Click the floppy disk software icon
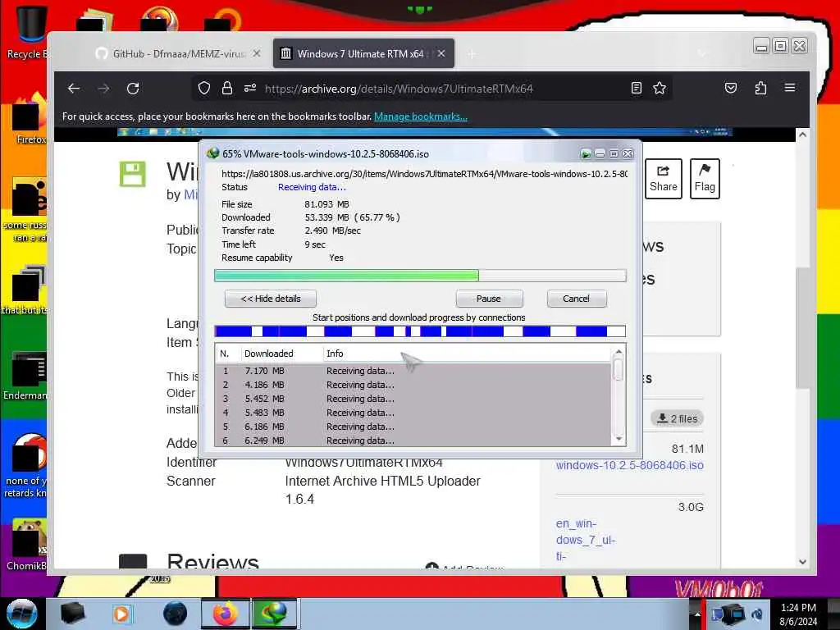This screenshot has height=630, width=840. click(x=132, y=174)
